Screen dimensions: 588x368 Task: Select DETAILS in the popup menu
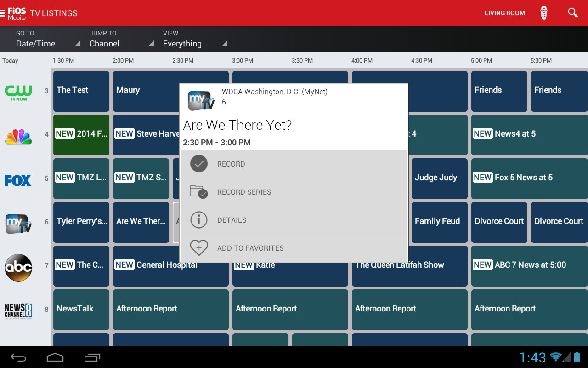(x=294, y=220)
